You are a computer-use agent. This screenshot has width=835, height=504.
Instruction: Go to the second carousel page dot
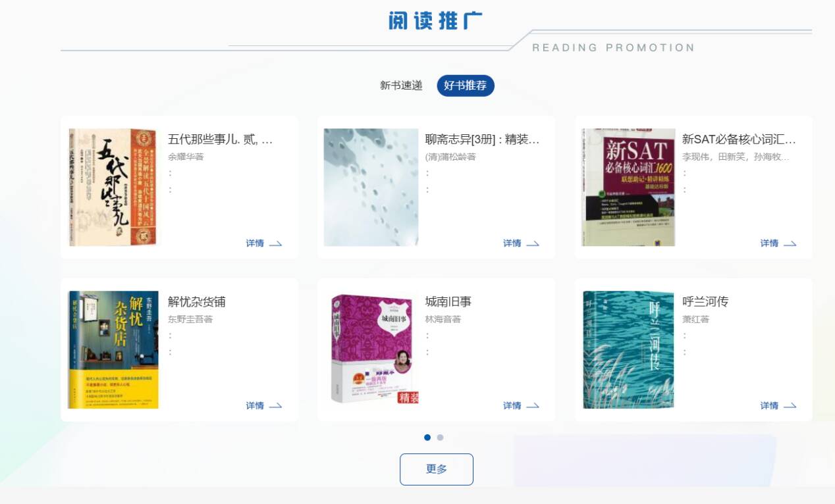pos(440,438)
